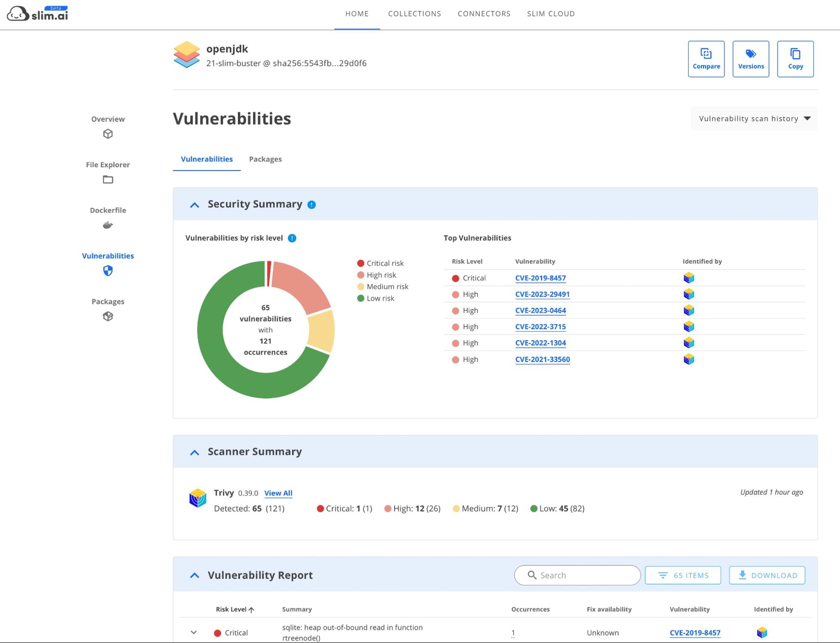
Task: Open the Dockerfile whale icon
Action: (x=108, y=225)
